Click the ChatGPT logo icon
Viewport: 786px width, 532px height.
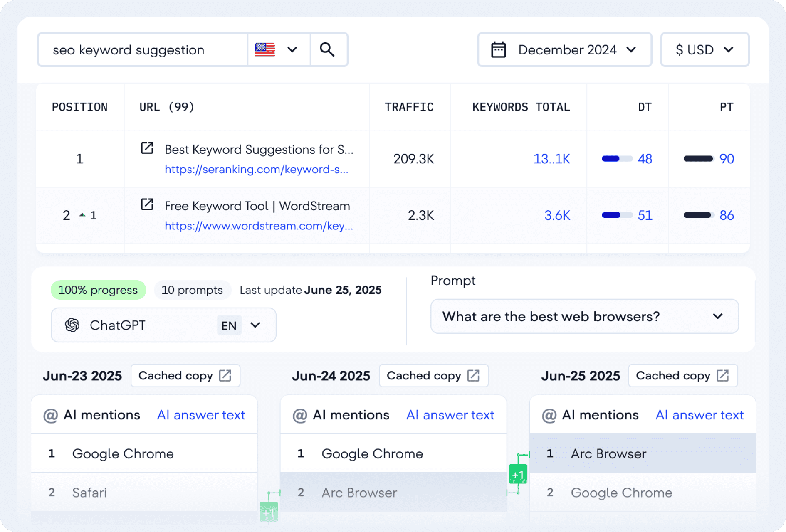pos(72,325)
